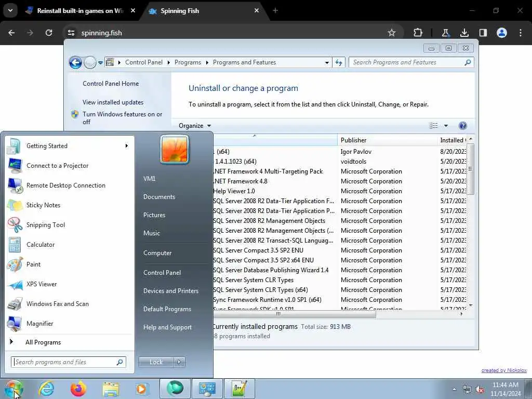The width and height of the screenshot is (532, 399).
Task: Open browser extensions puzzle icon
Action: [418, 33]
